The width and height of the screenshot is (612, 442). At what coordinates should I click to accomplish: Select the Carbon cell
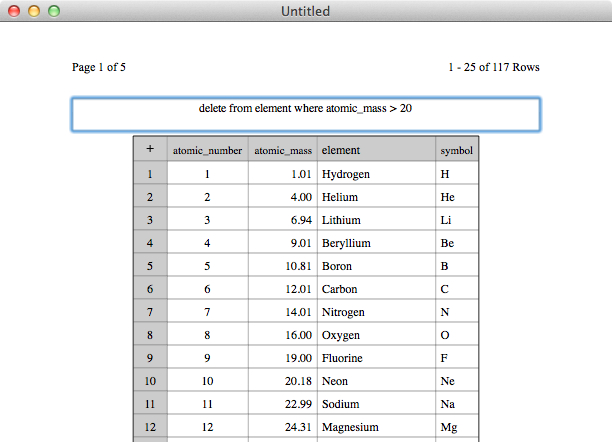coord(376,289)
